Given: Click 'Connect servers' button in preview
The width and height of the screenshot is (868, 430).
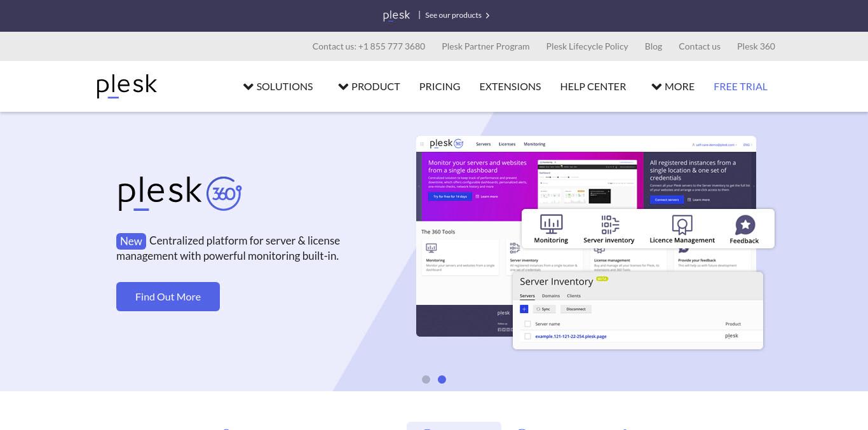Looking at the screenshot, I should point(667,199).
